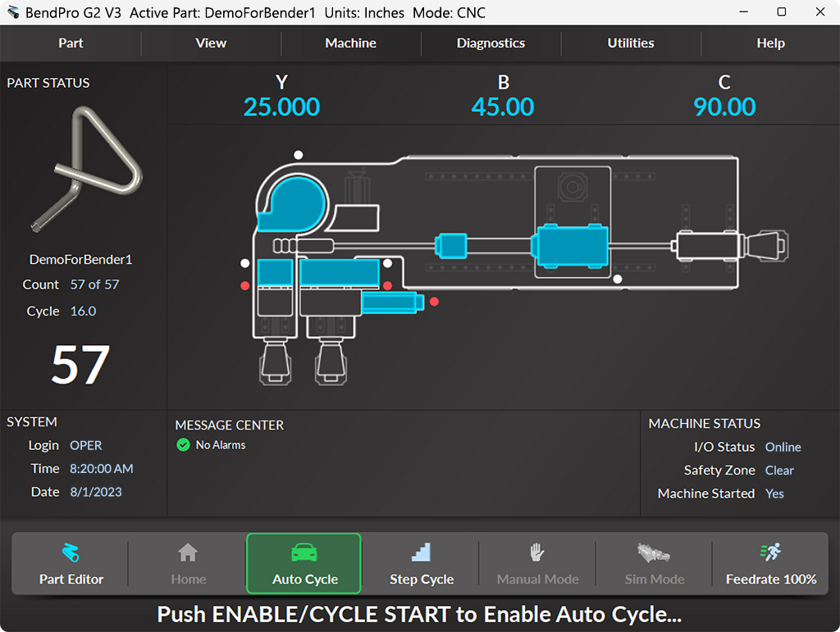Click the blue boost cylinder in diagram

click(x=393, y=303)
